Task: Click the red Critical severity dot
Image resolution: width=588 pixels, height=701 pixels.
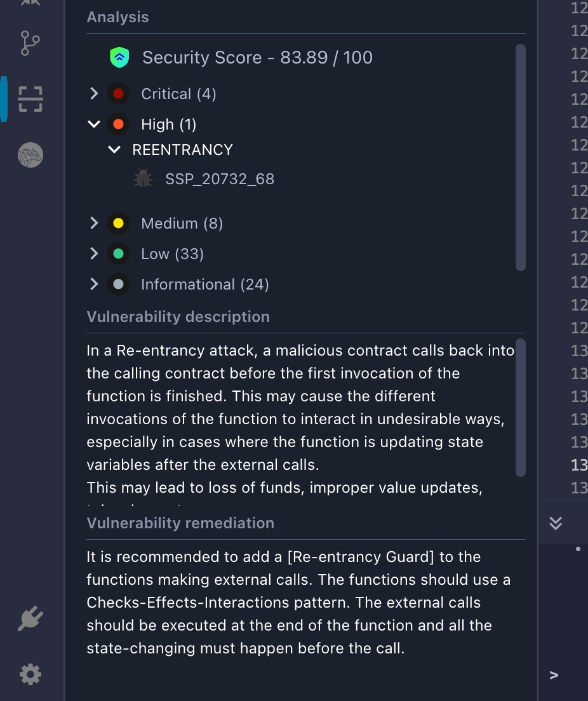Action: point(118,94)
